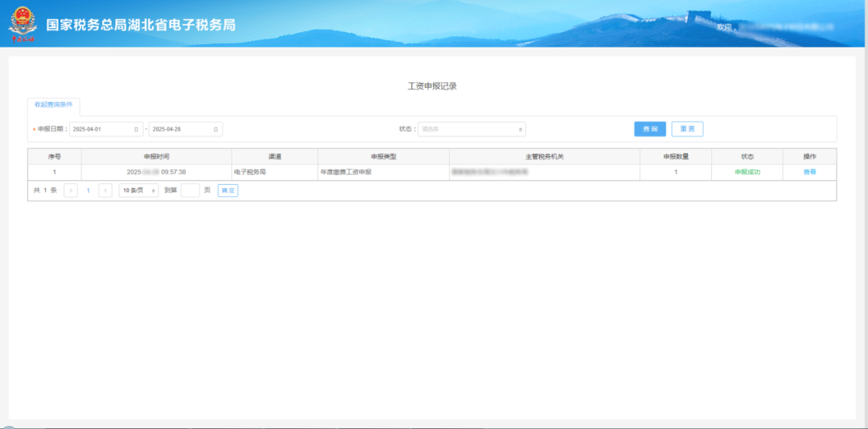
Task: Click the 确定 page jump button
Action: (x=227, y=190)
